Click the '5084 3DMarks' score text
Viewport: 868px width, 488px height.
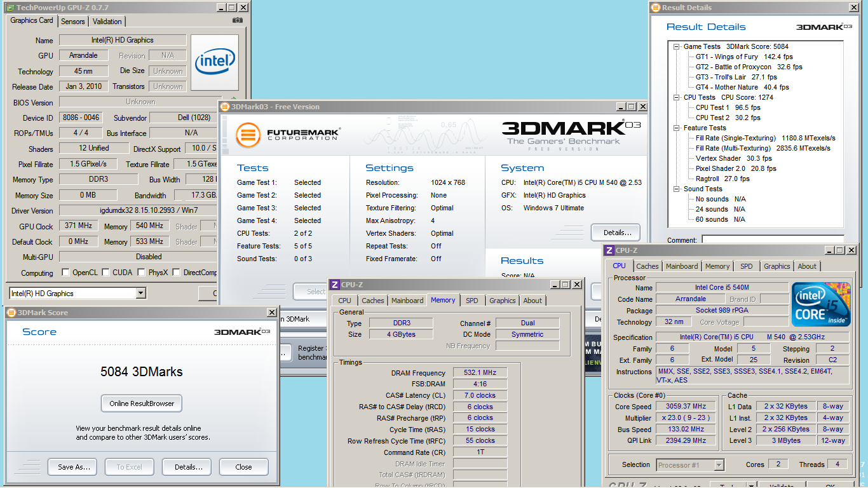tap(142, 372)
